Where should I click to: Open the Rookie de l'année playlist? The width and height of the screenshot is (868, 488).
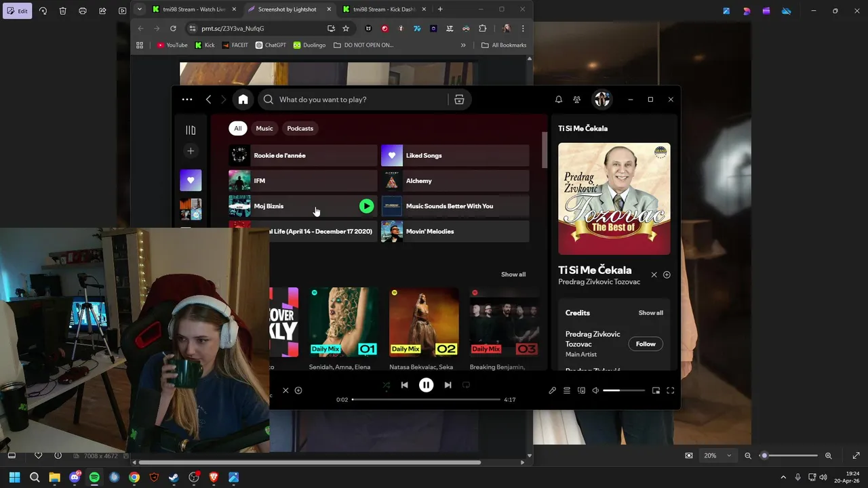(x=302, y=155)
